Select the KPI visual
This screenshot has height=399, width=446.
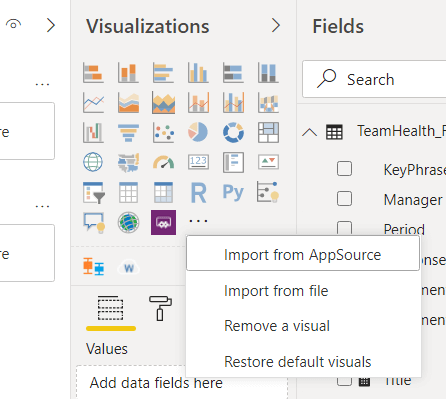pyautogui.click(x=268, y=162)
